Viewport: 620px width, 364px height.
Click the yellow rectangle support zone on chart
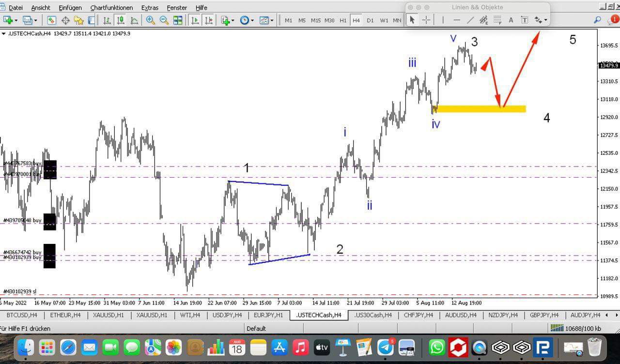(x=480, y=109)
